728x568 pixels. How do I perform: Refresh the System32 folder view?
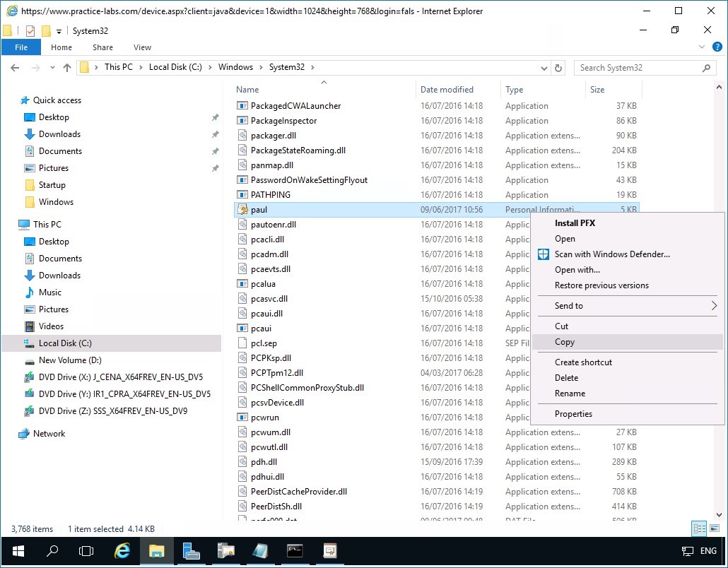point(558,68)
